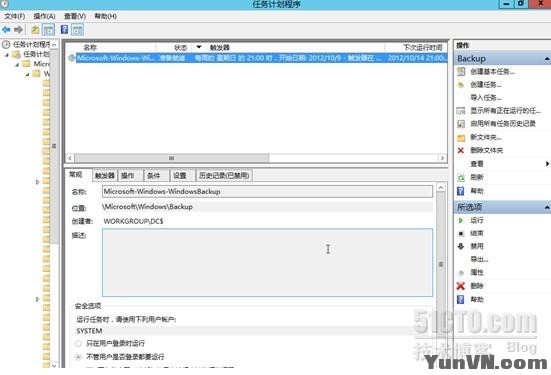Image resolution: width=551 pixels, height=375 pixels.
Task: Click the 禁用 down-arrow icon
Action: (461, 246)
